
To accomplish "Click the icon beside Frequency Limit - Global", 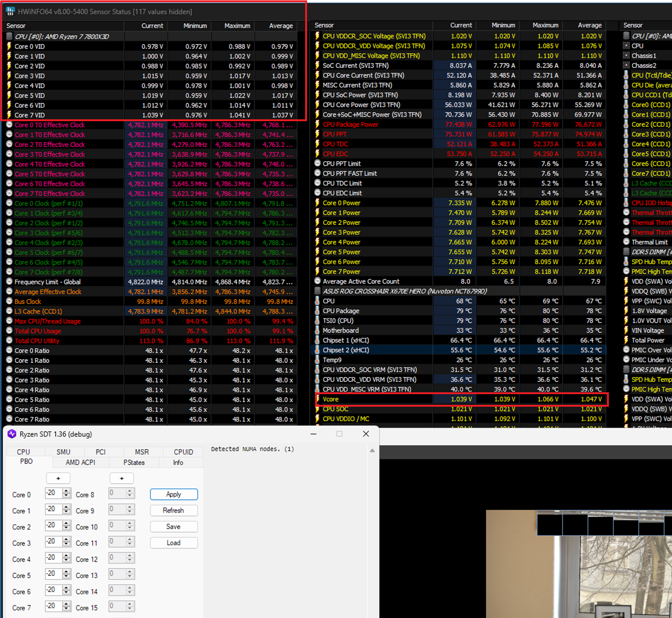I will pos(9,281).
